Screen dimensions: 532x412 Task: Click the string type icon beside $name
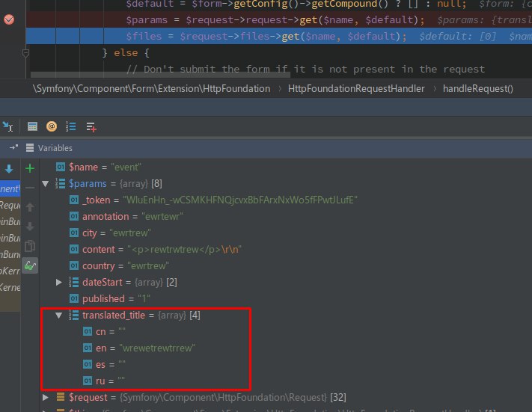click(x=61, y=167)
